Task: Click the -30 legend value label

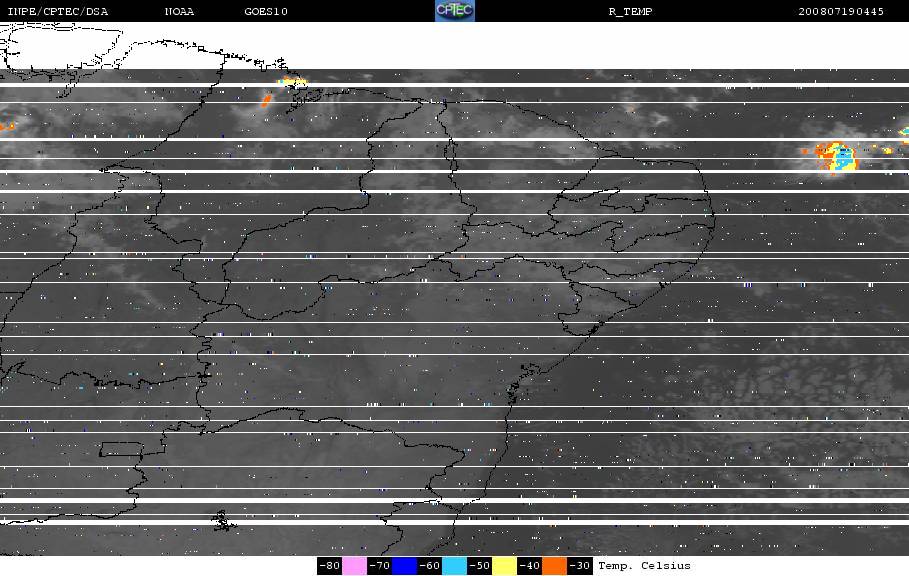Action: click(579, 566)
